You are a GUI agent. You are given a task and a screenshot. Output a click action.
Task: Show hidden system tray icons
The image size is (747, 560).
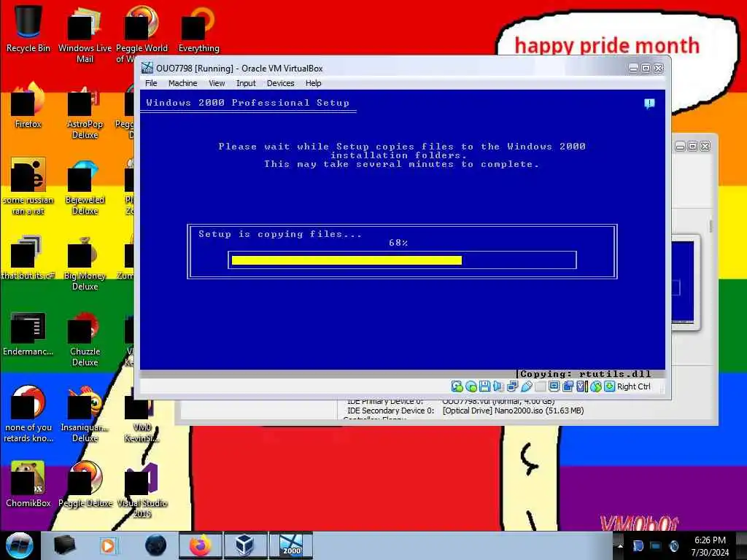pos(620,545)
